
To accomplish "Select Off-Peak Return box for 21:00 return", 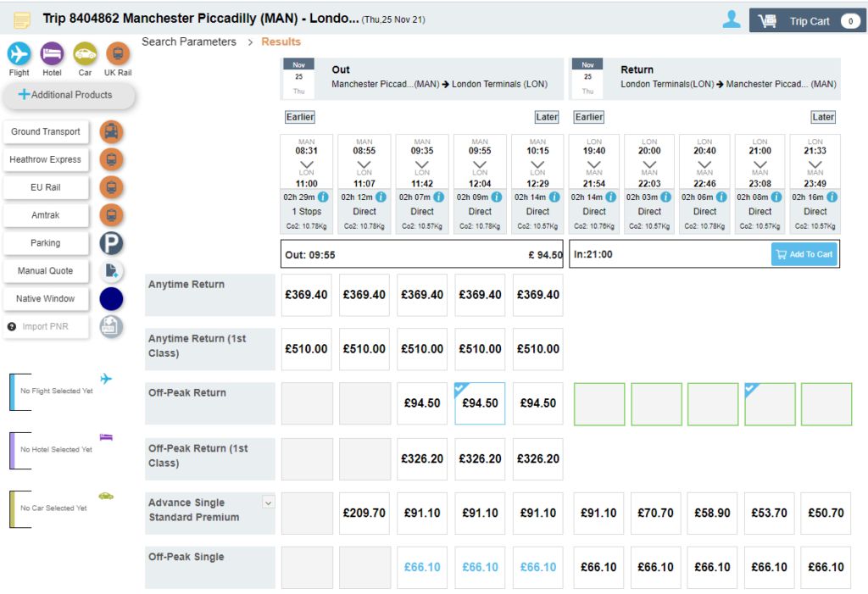I will click(770, 404).
